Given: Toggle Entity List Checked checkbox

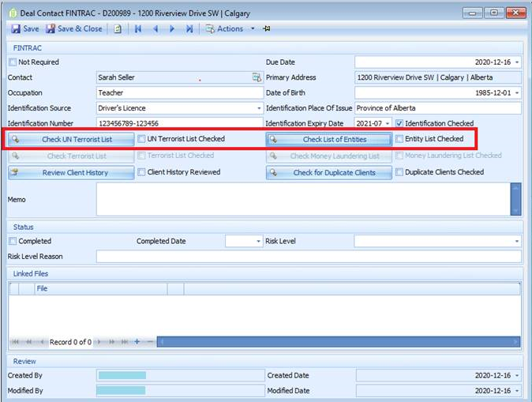Looking at the screenshot, I should [x=399, y=138].
